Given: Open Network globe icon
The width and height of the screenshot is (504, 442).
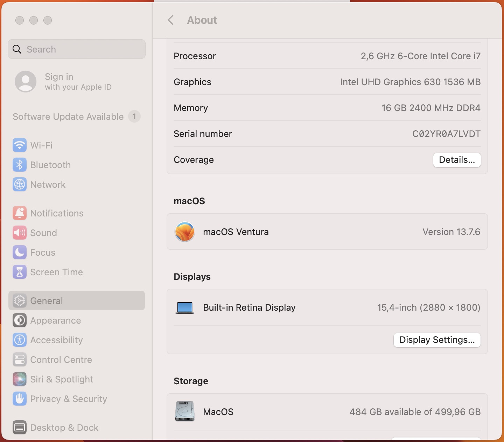Looking at the screenshot, I should click(20, 184).
